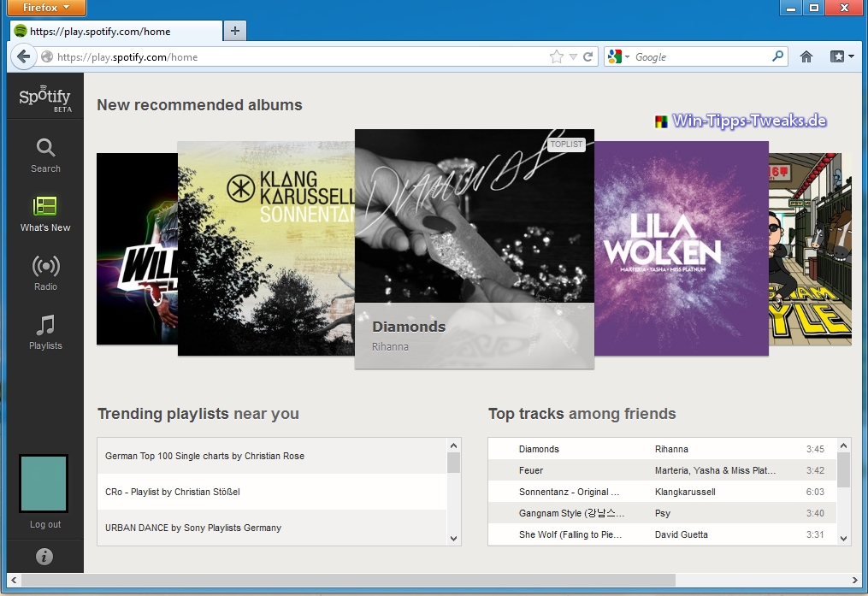868x596 pixels.
Task: Open CRo - Playlist by Christian Stößel
Action: [272, 492]
